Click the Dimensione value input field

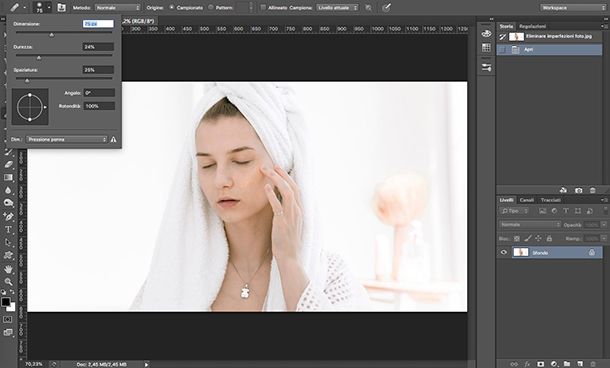(x=98, y=24)
